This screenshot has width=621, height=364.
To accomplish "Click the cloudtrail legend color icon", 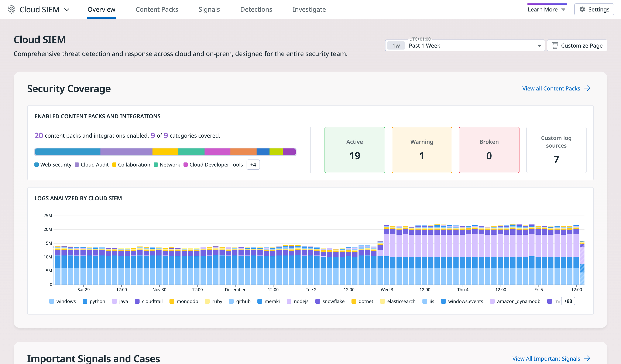I will click(x=137, y=301).
